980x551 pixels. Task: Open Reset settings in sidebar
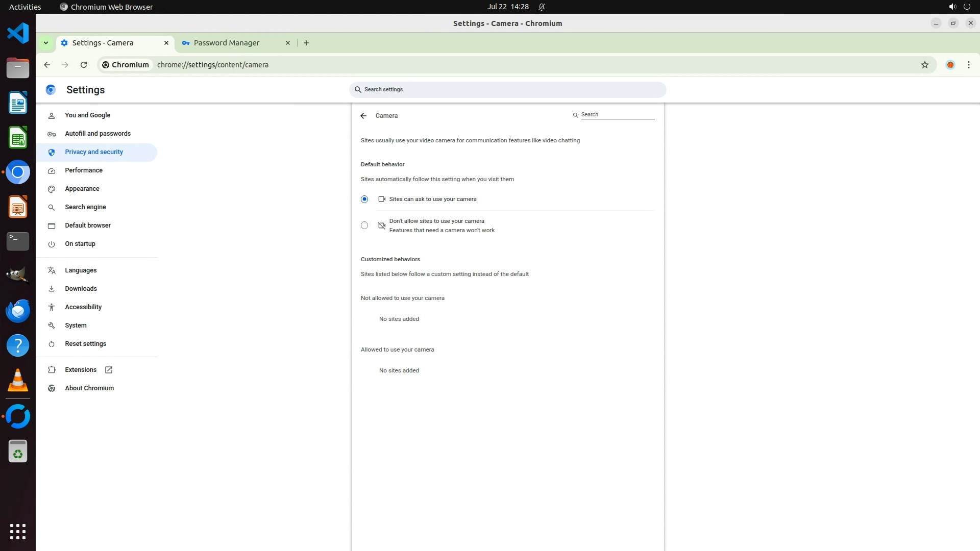[x=85, y=344]
